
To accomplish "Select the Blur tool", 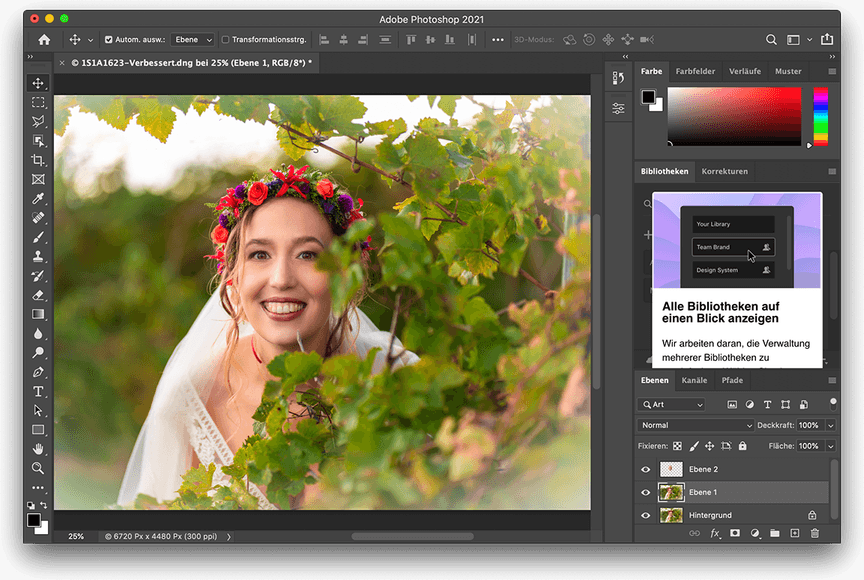I will tap(38, 334).
